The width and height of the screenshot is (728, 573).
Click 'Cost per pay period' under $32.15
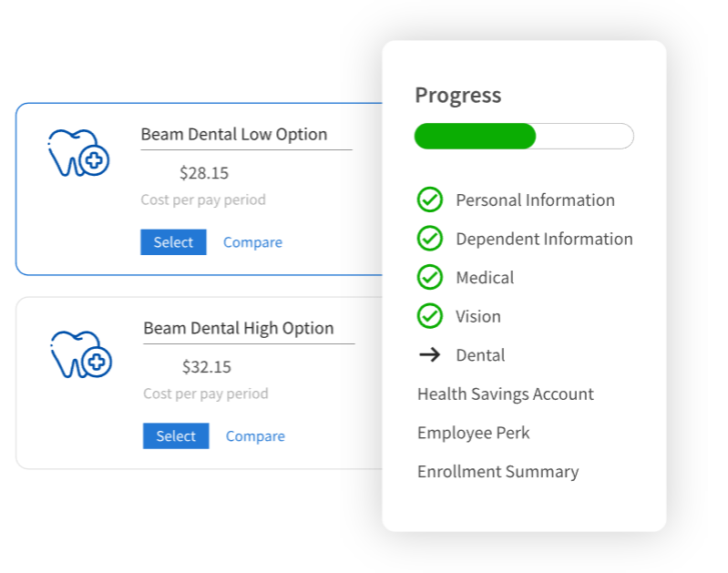tap(206, 394)
